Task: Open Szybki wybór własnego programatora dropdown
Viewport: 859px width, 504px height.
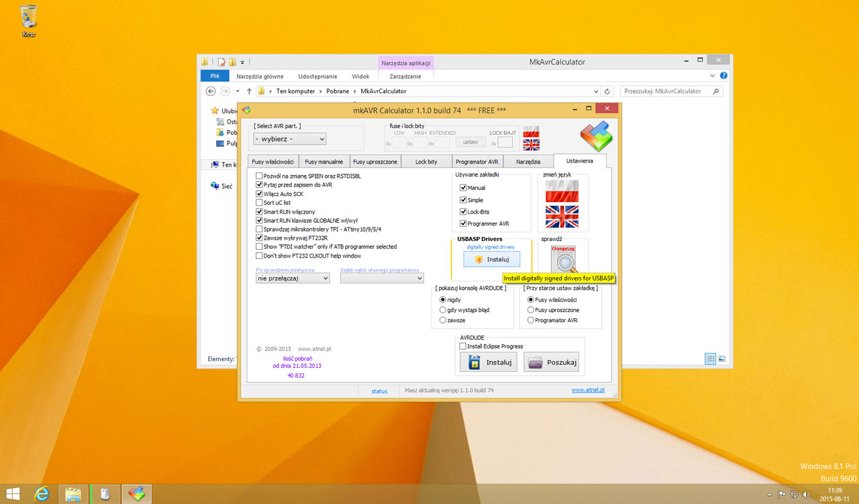Action: (x=382, y=278)
